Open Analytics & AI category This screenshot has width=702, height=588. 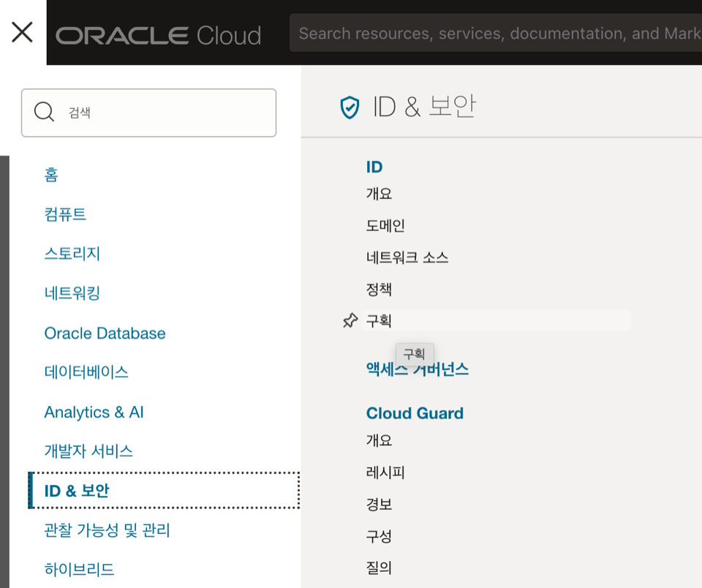(94, 412)
